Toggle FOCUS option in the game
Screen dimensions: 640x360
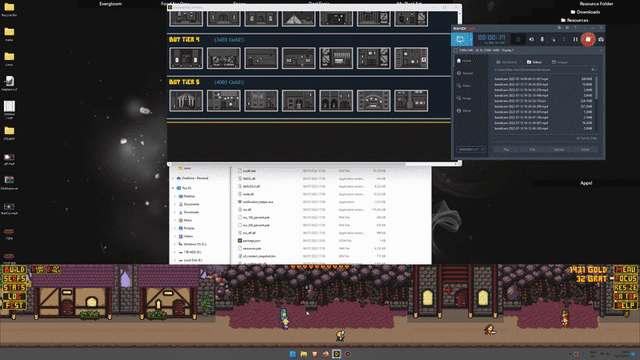[x=625, y=278]
